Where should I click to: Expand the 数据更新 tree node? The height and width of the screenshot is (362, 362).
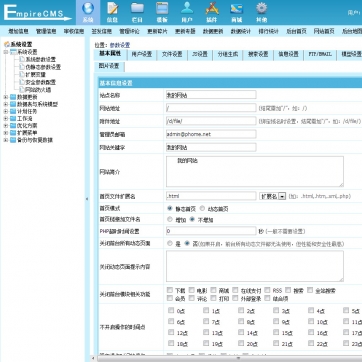coord(6,97)
